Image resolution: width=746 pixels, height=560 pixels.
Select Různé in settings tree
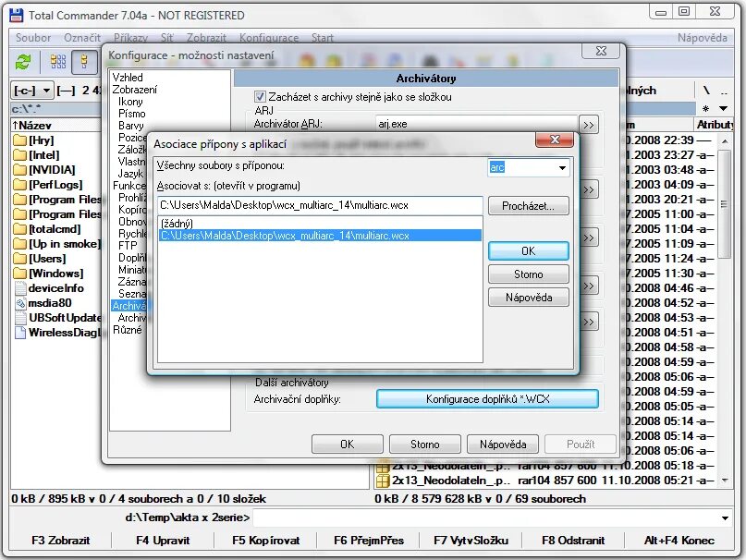128,330
